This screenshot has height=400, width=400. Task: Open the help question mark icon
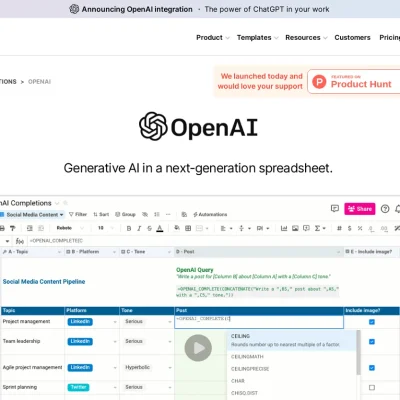[x=385, y=209]
